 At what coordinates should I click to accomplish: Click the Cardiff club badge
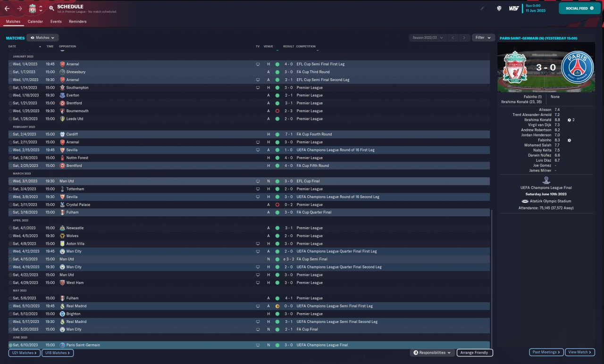click(62, 134)
